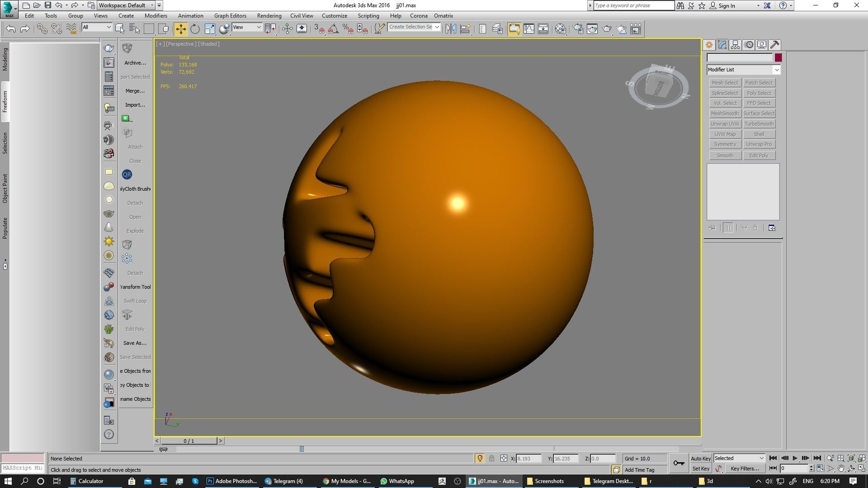Toggle Set Key mode
This screenshot has height=488, width=868.
pyautogui.click(x=701, y=469)
